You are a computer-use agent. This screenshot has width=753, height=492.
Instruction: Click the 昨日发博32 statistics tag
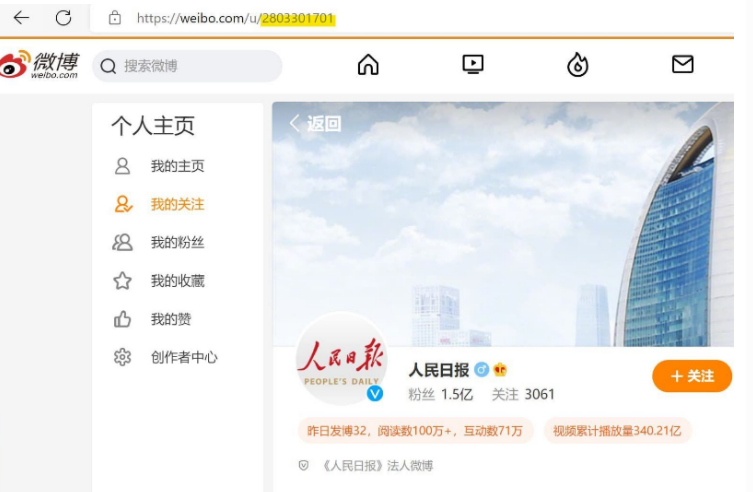pos(415,431)
